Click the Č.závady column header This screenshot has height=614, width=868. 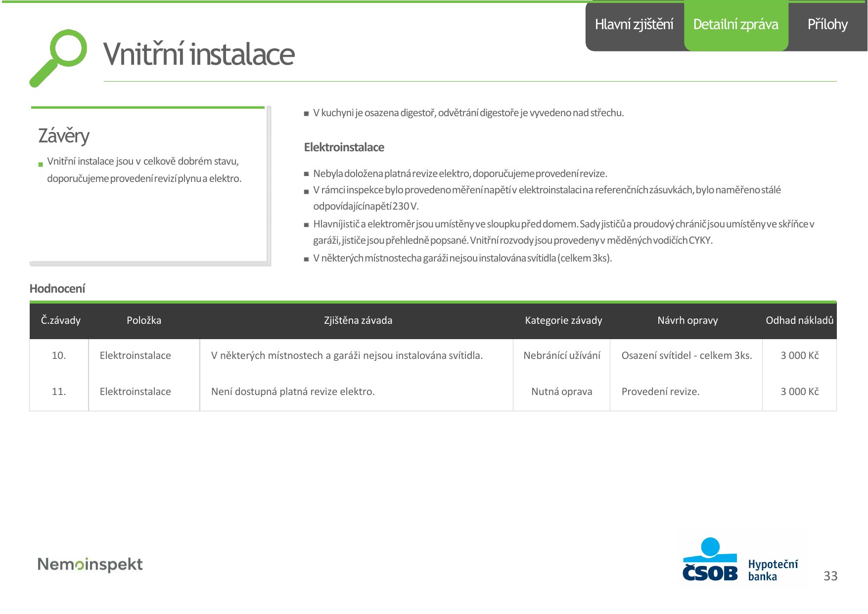(61, 320)
